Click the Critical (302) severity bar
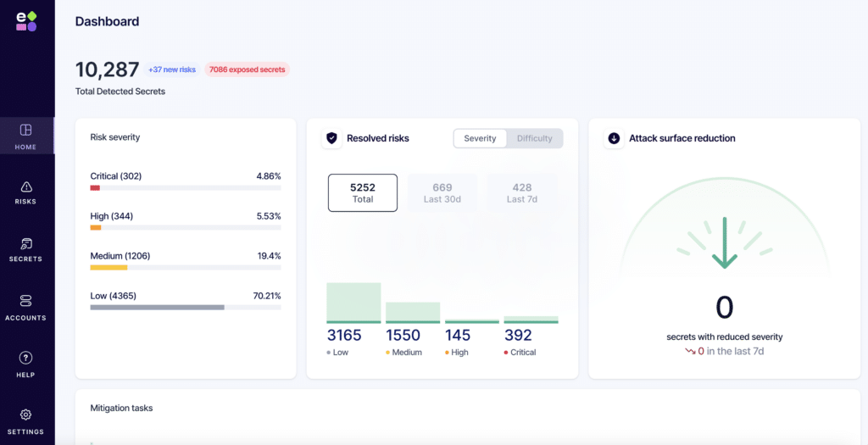The image size is (868, 445). tap(185, 187)
